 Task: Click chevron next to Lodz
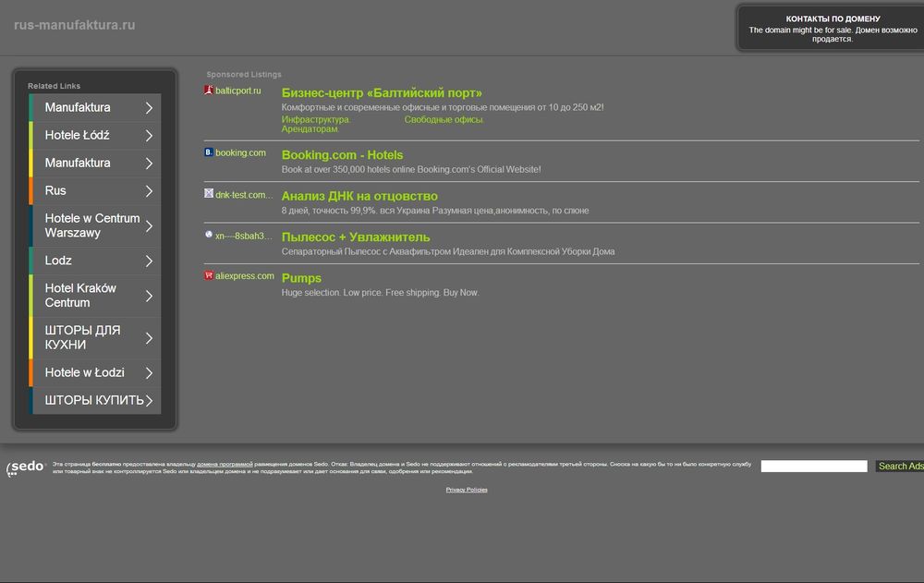tap(149, 261)
